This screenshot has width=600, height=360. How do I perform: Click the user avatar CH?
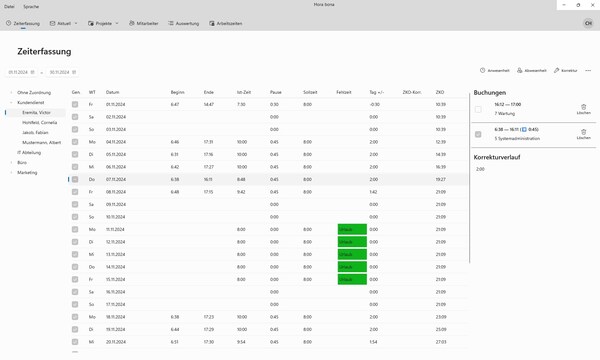point(588,23)
